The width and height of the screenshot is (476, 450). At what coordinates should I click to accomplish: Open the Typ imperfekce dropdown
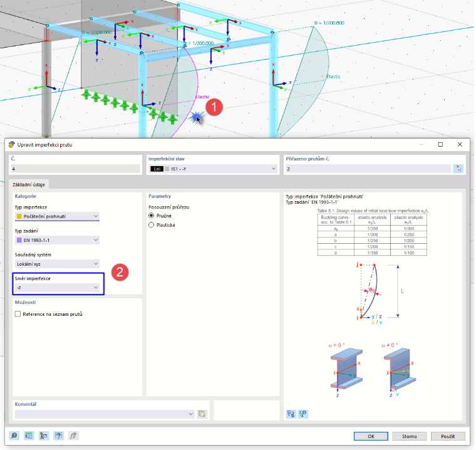(x=57, y=216)
